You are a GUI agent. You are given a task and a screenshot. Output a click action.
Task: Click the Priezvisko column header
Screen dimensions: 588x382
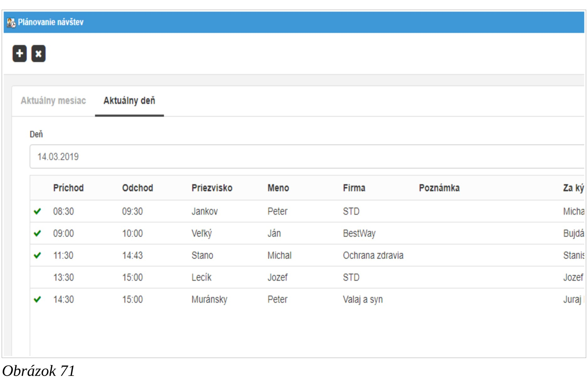pos(212,188)
